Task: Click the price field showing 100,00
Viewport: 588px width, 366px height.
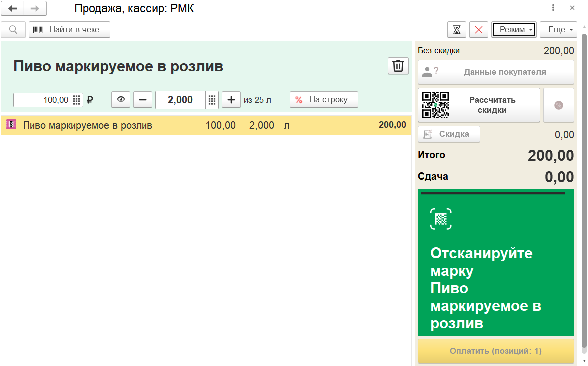Action: (42, 100)
